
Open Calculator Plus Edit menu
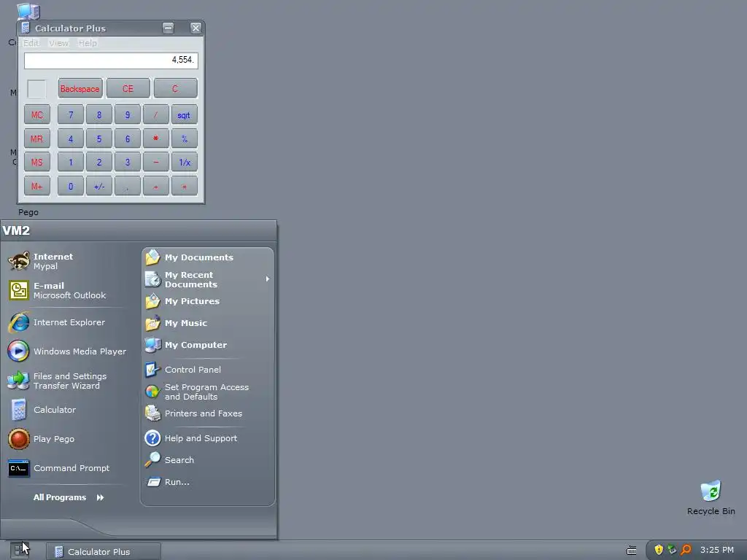[x=31, y=43]
